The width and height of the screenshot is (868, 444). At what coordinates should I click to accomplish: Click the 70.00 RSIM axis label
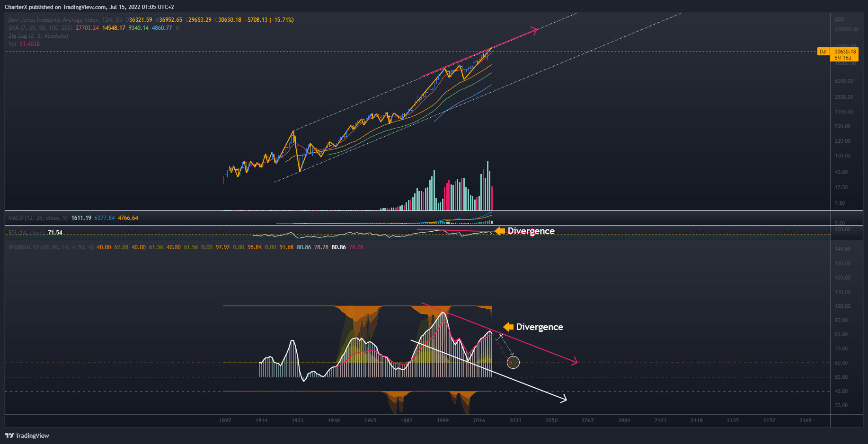841,348
